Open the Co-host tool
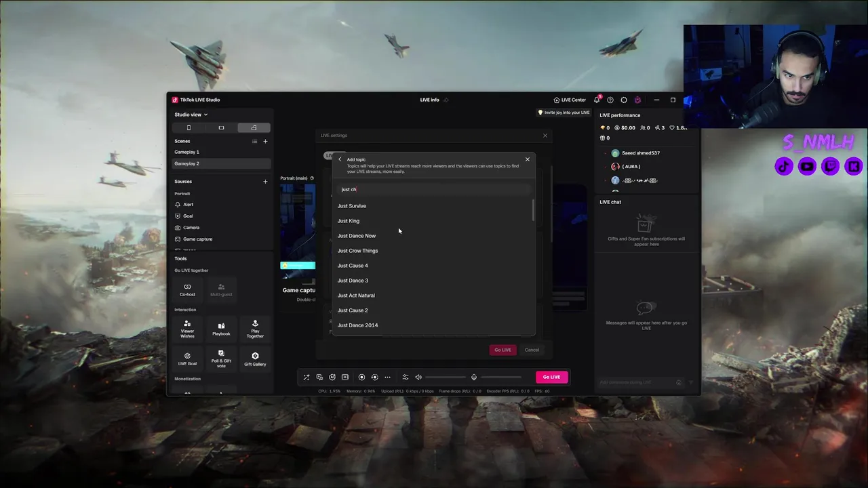This screenshot has width=868, height=488. click(x=187, y=289)
